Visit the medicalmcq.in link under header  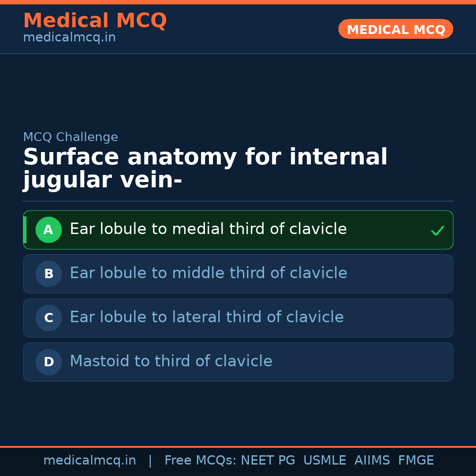click(69, 37)
